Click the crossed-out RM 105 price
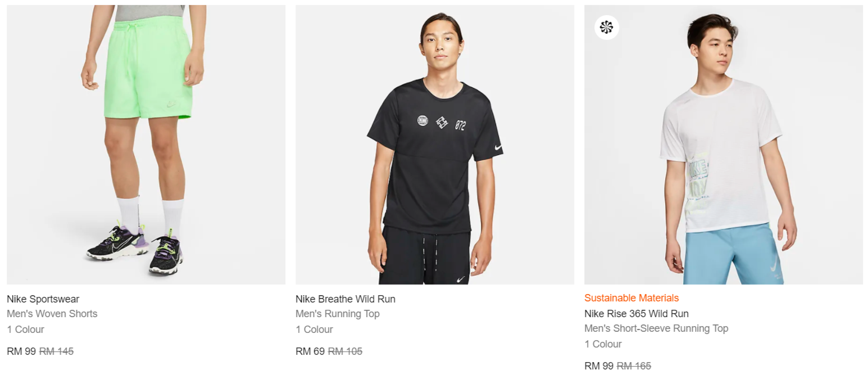This screenshot has height=374, width=868. point(345,352)
